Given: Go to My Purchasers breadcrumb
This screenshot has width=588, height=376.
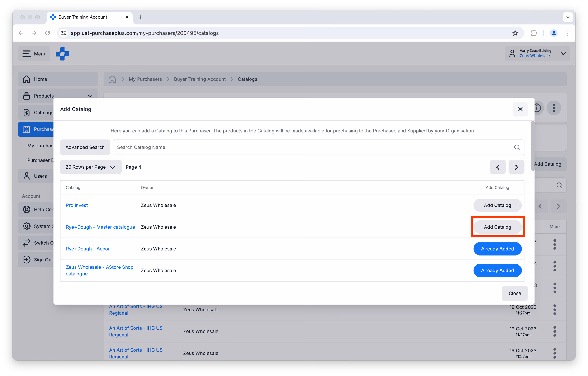Looking at the screenshot, I should (145, 79).
